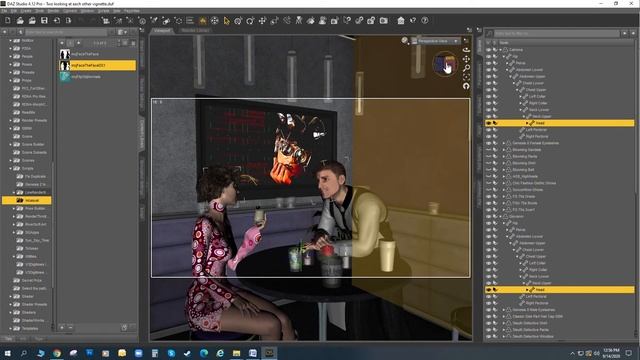Click the Import file toolbar icon
Viewport: 640px width, 360px height.
(56, 20)
